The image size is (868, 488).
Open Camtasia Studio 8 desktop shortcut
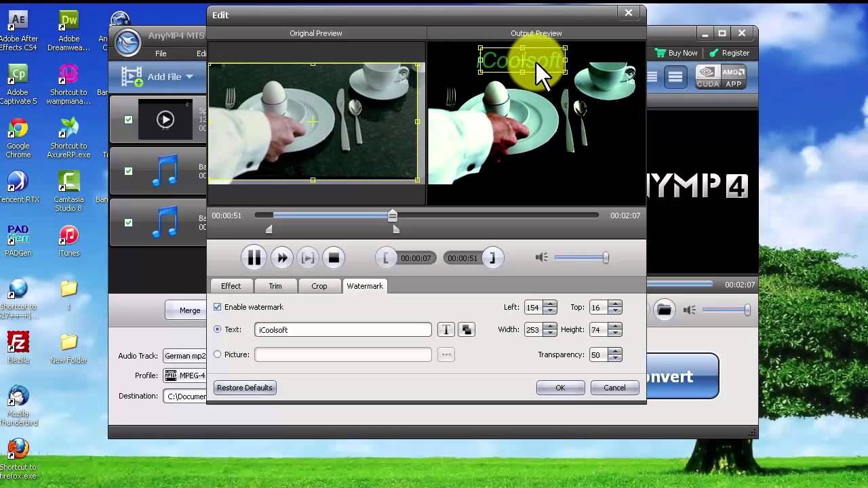68,192
